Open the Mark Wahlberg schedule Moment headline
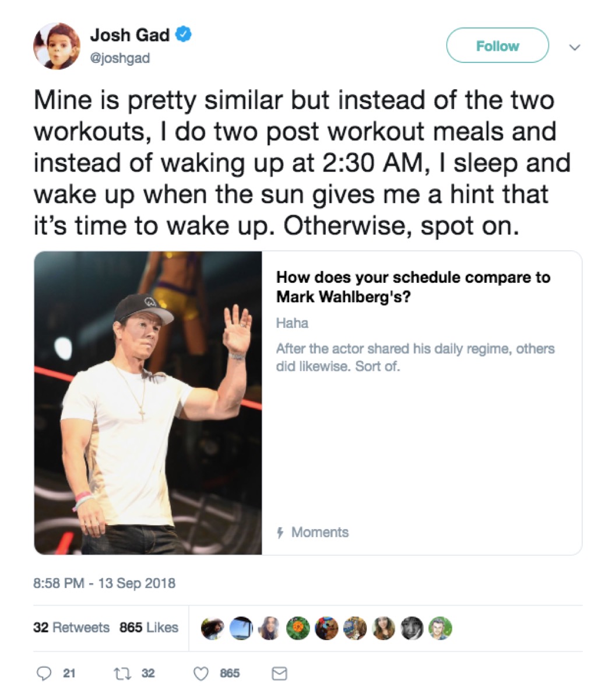This screenshot has width=612, height=700. (413, 286)
